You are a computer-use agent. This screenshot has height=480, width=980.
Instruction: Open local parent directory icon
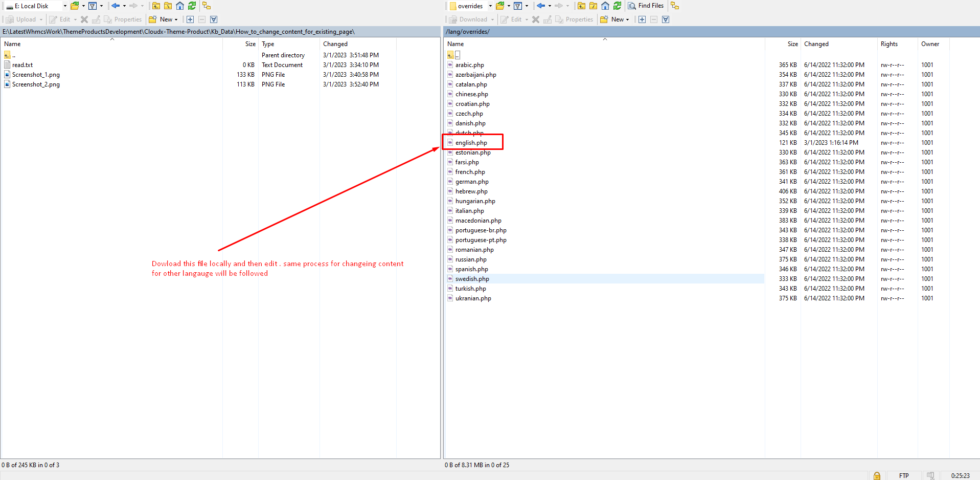click(x=156, y=6)
